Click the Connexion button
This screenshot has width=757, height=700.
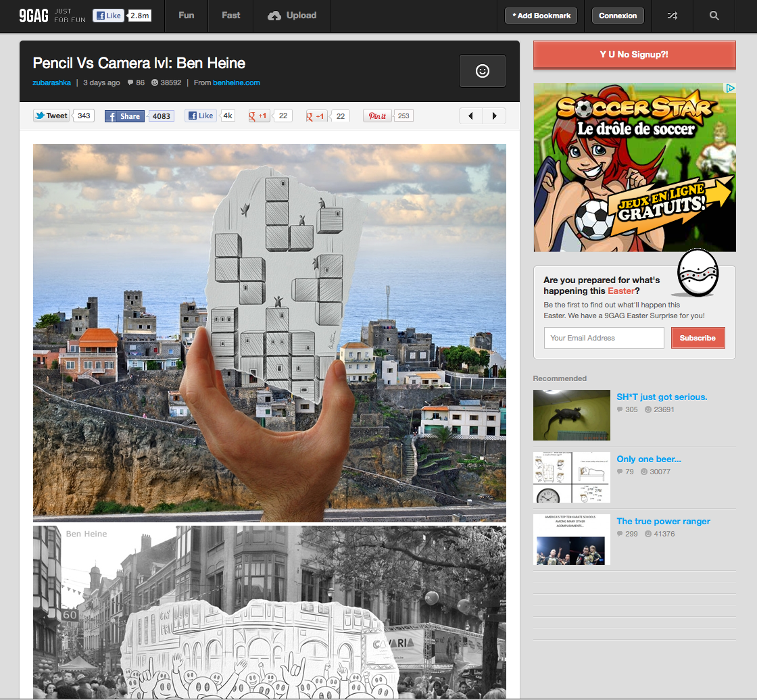click(618, 16)
